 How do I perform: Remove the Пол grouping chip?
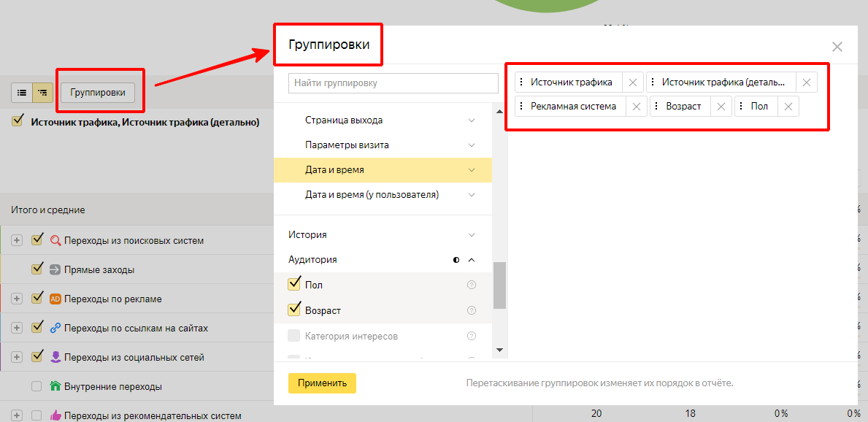click(788, 107)
